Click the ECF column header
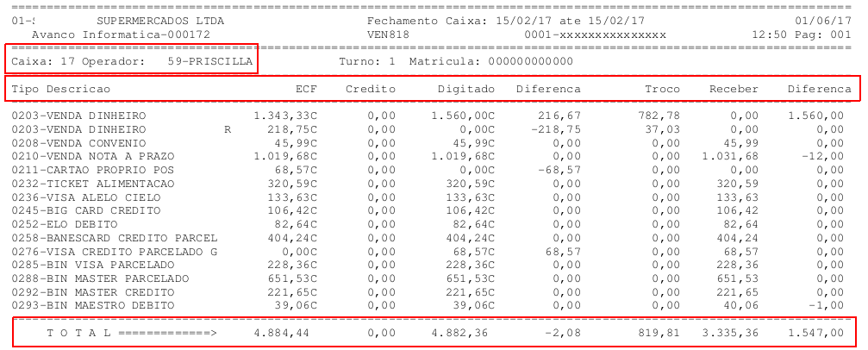Screen dimensions: 868x350 (306, 89)
